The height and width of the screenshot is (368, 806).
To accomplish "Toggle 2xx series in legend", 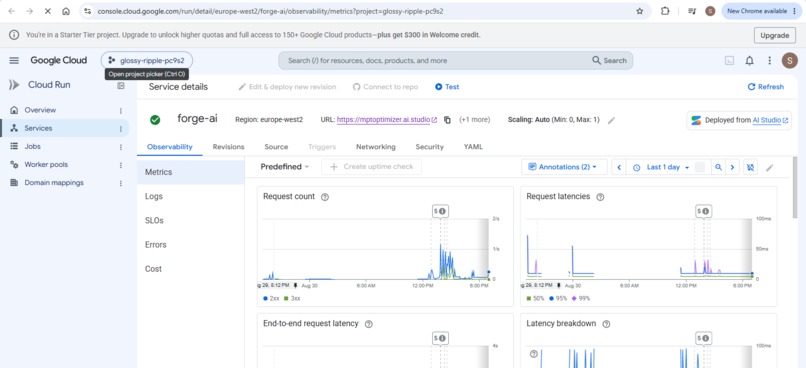I will coord(271,298).
